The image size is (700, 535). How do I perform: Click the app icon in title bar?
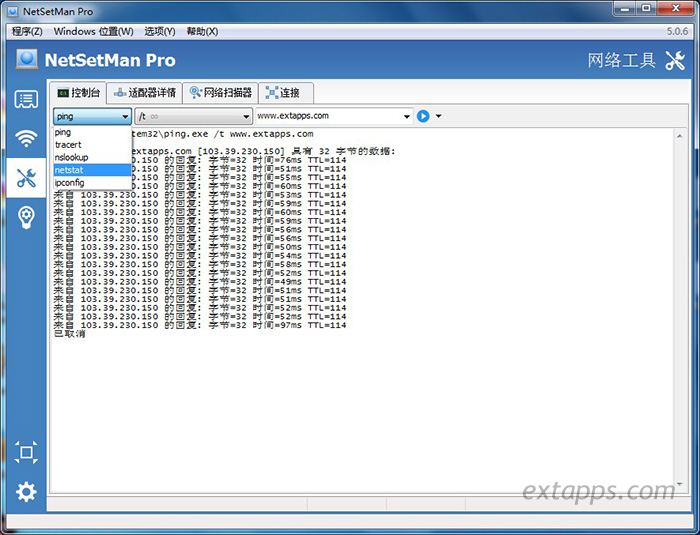click(12, 11)
